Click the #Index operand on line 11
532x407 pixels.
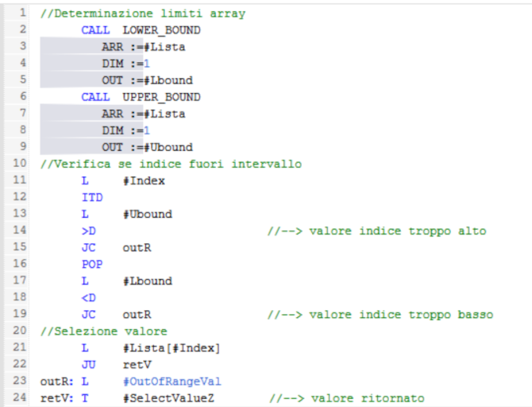tap(144, 180)
